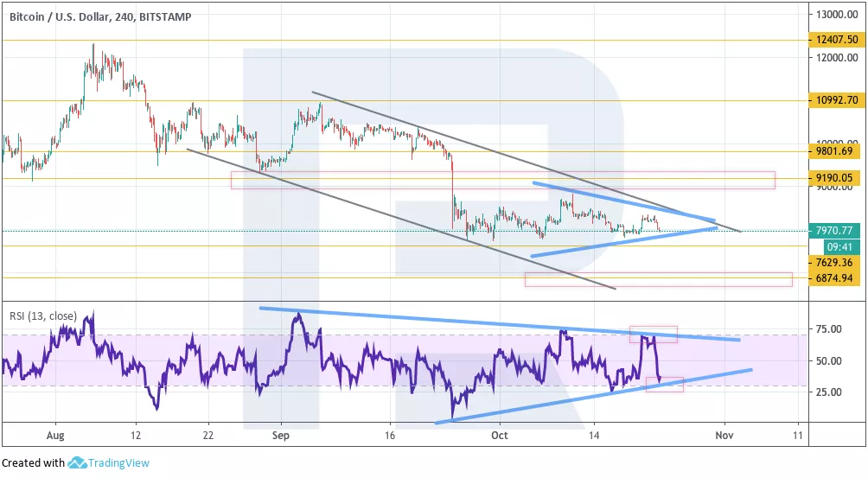The width and height of the screenshot is (868, 478).
Task: Click the Aug marker on time axis
Action: point(56,437)
